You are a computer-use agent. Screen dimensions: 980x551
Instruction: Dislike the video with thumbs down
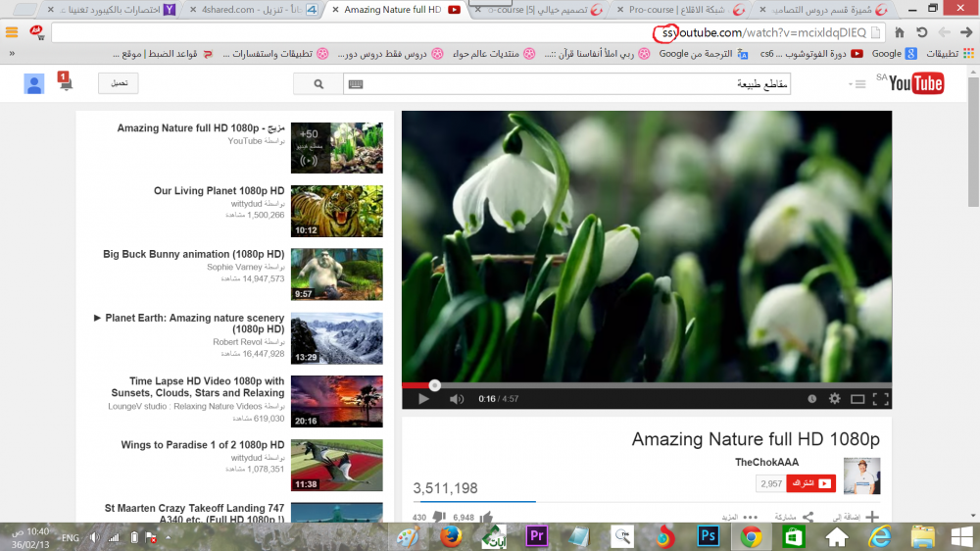[438, 517]
